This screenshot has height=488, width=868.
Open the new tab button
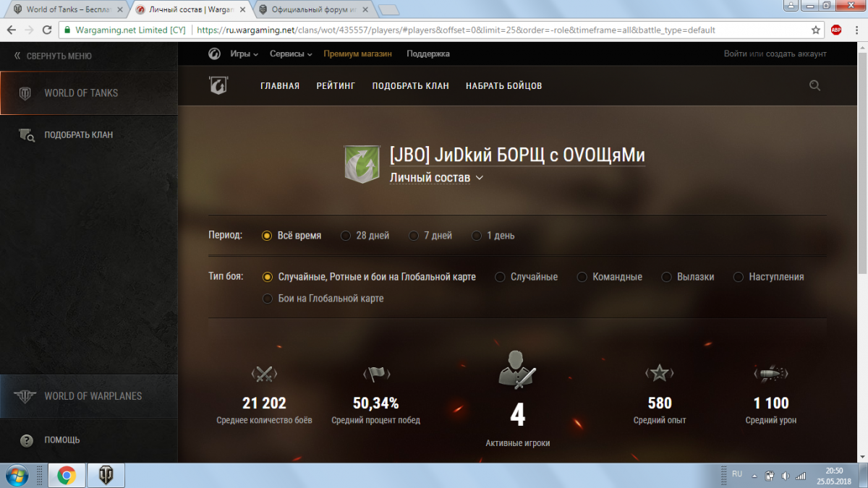pyautogui.click(x=388, y=9)
